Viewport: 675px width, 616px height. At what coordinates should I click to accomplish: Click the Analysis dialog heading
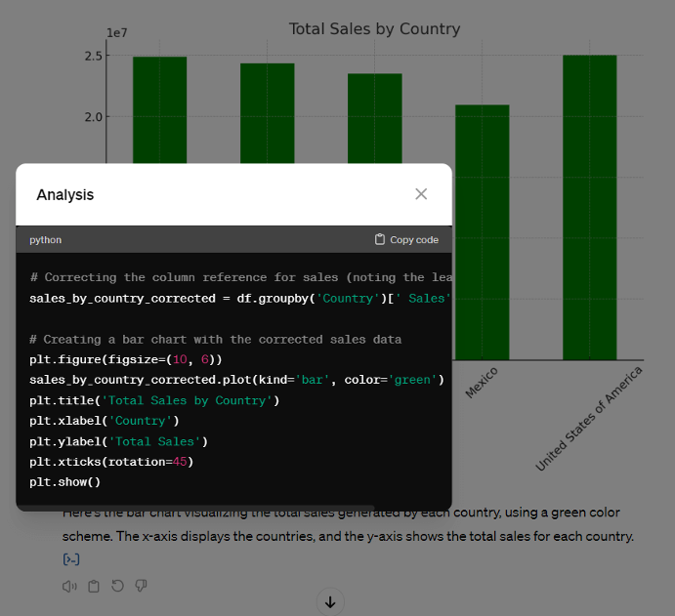(x=65, y=195)
